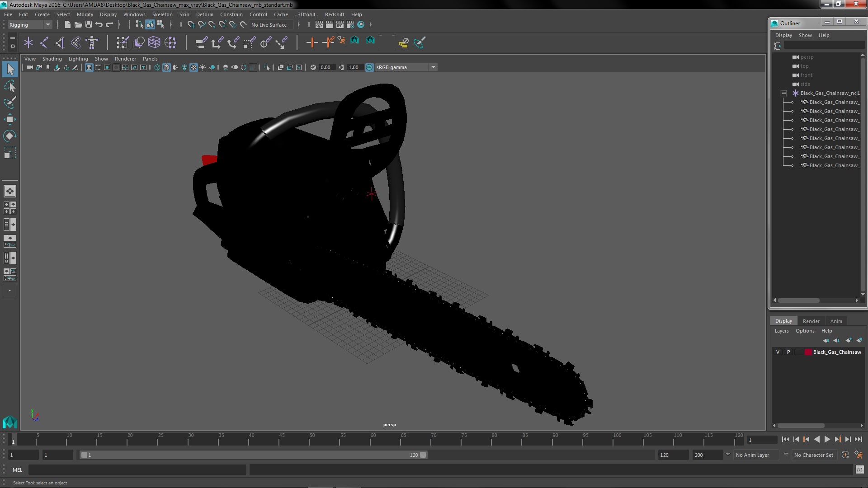
Task: Save the scene with the floppy disk icon
Action: [88, 24]
